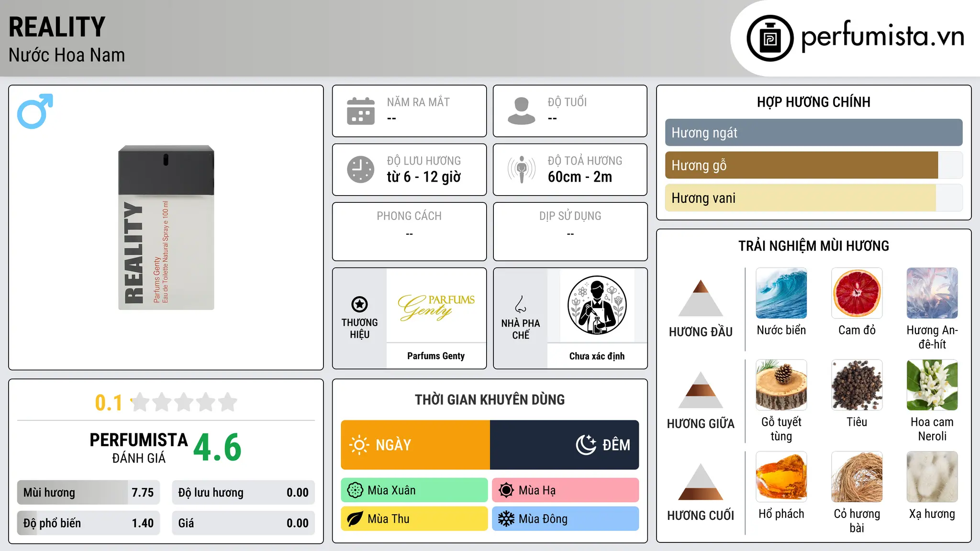Select the Hổ phách amber note image
This screenshot has height=551, width=980.
(781, 477)
